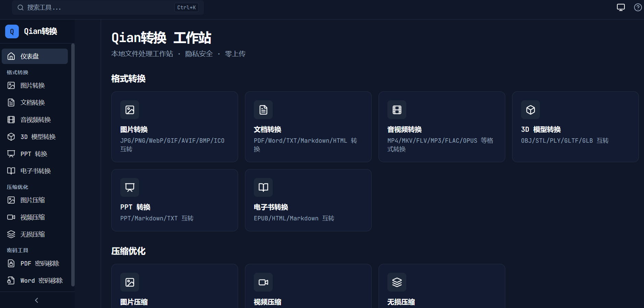Open 图片转换 from the sidebar
The image size is (644, 308).
point(35,86)
